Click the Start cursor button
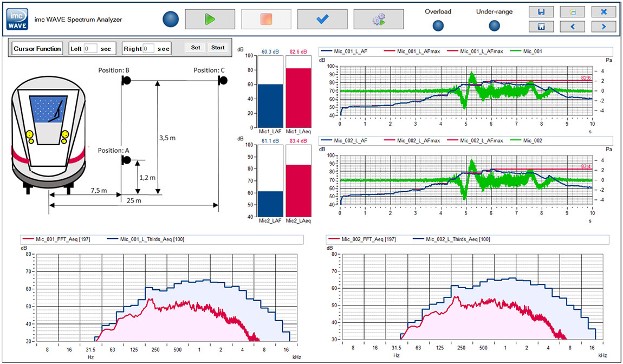Image resolution: width=623 pixels, height=364 pixels. coord(218,48)
